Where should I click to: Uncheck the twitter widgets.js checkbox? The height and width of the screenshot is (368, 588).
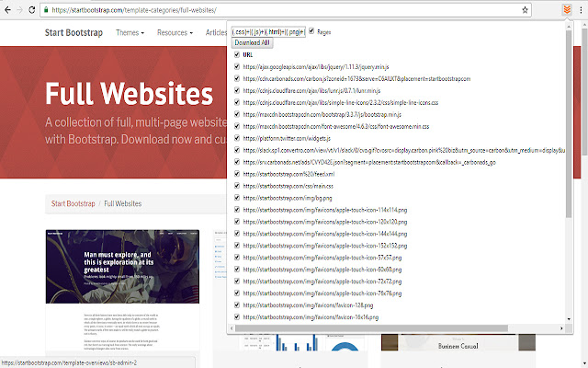click(237, 138)
